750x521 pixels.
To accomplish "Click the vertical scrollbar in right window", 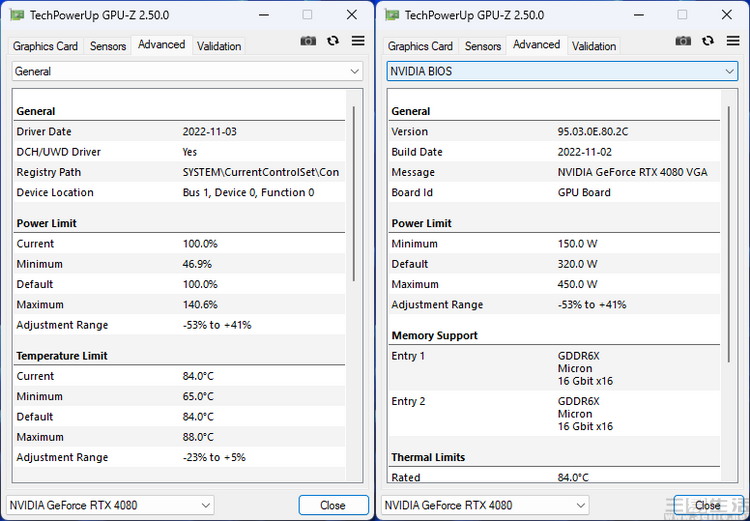I will [729, 234].
